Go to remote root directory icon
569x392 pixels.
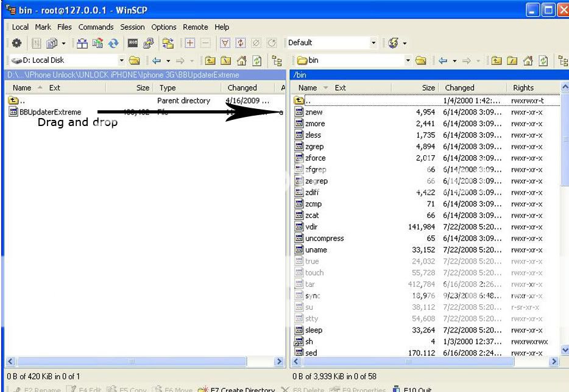point(512,60)
